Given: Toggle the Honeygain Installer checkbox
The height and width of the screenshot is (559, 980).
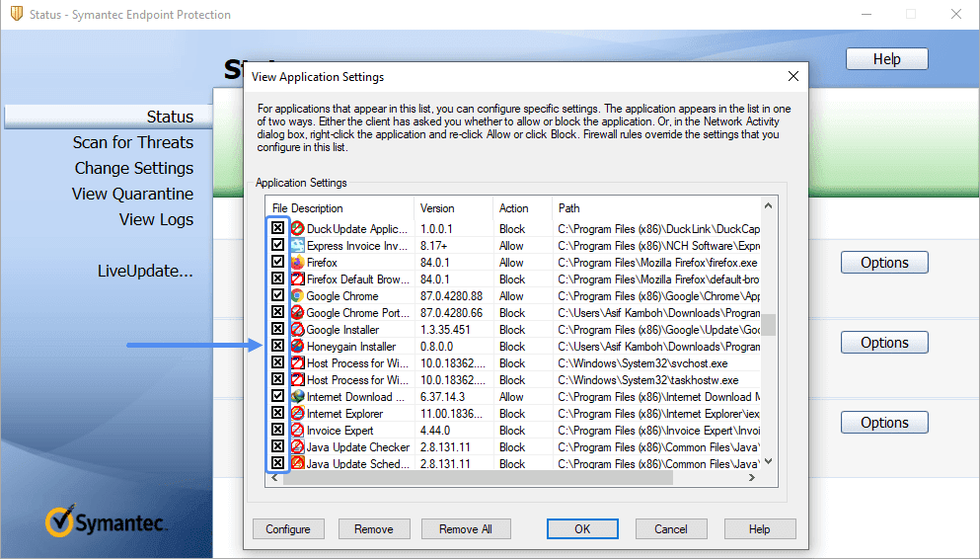Looking at the screenshot, I should tap(277, 346).
